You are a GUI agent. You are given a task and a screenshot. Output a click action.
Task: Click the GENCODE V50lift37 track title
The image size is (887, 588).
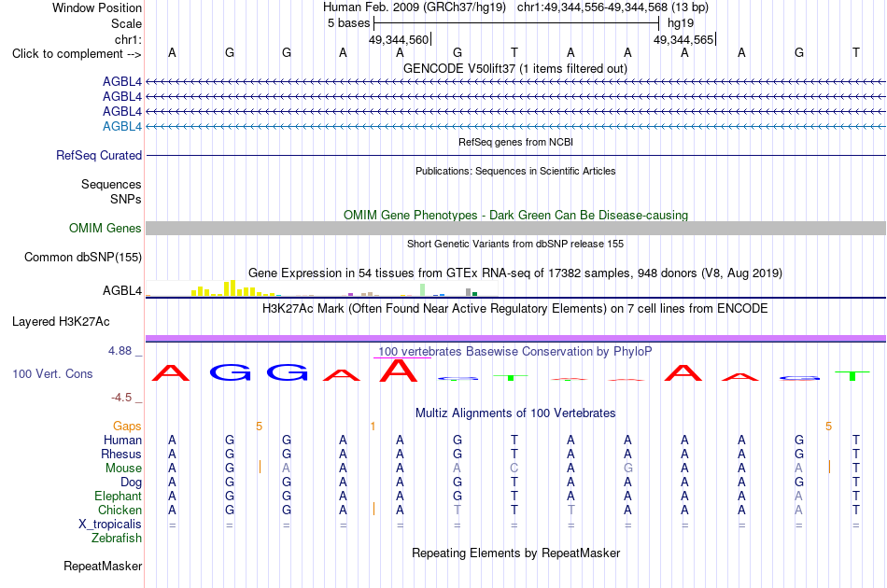(515, 69)
